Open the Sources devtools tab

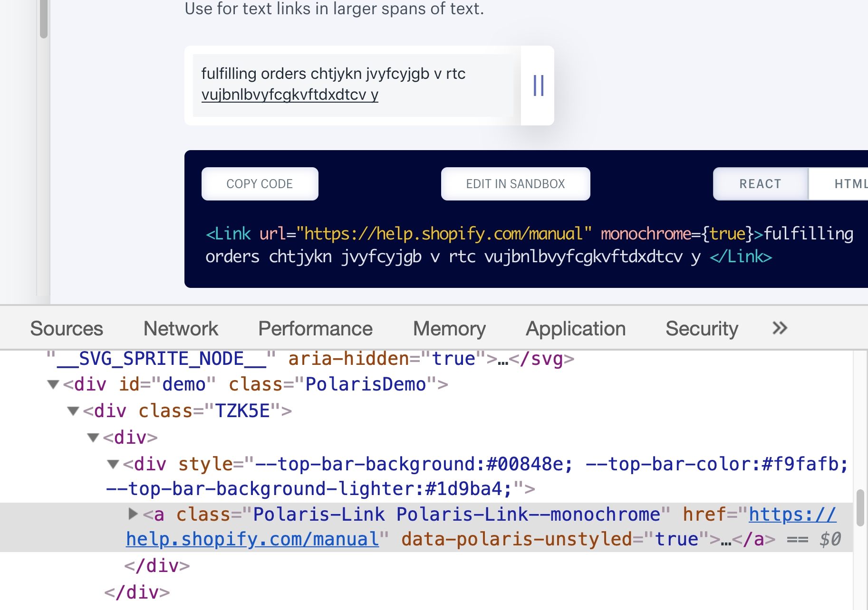[67, 328]
